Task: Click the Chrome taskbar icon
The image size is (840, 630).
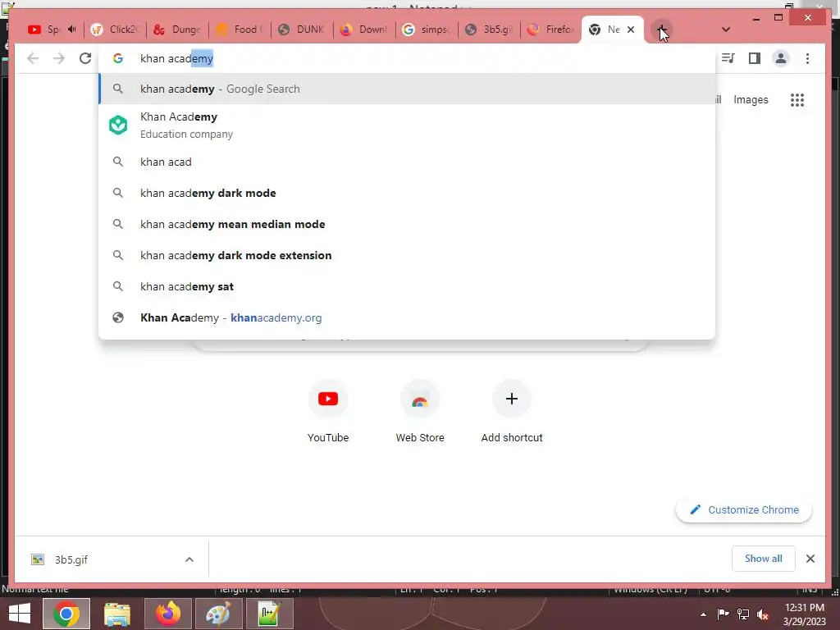Action: (x=66, y=614)
